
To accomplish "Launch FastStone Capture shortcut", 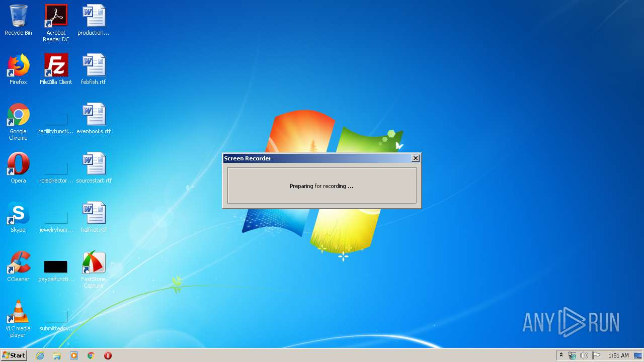I will pyautogui.click(x=94, y=270).
